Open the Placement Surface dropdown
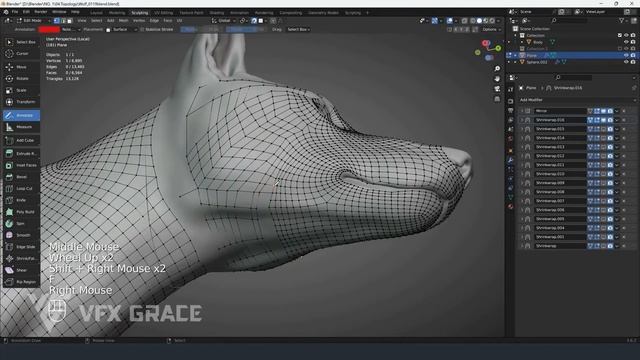Screen dimensions: 640x360 (x=122, y=29)
